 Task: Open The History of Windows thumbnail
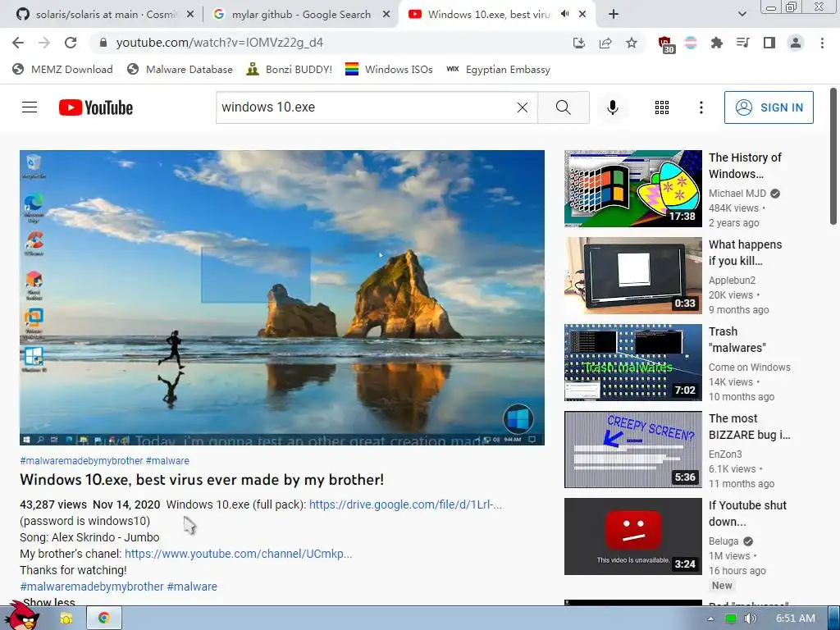[x=632, y=189]
